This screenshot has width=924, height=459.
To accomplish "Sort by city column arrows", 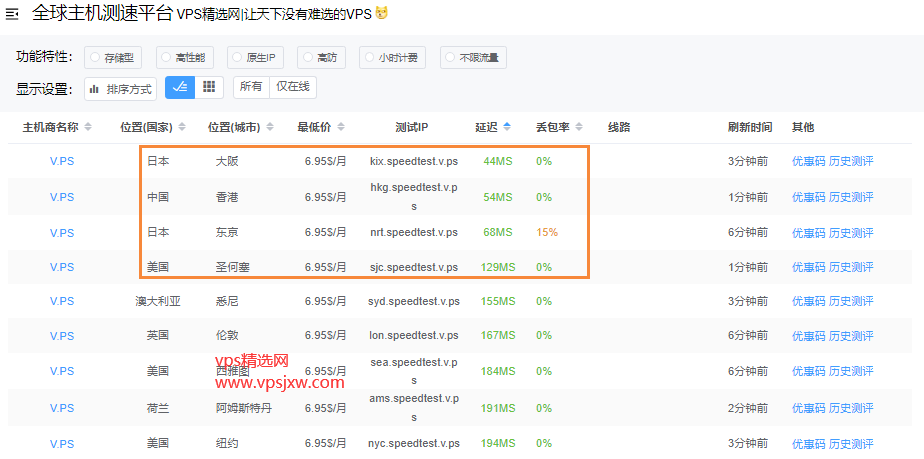I will (270, 127).
